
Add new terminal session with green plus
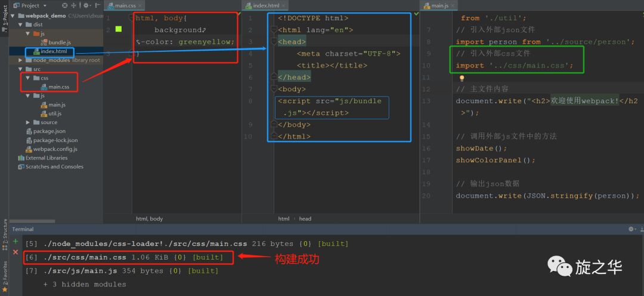(16, 241)
